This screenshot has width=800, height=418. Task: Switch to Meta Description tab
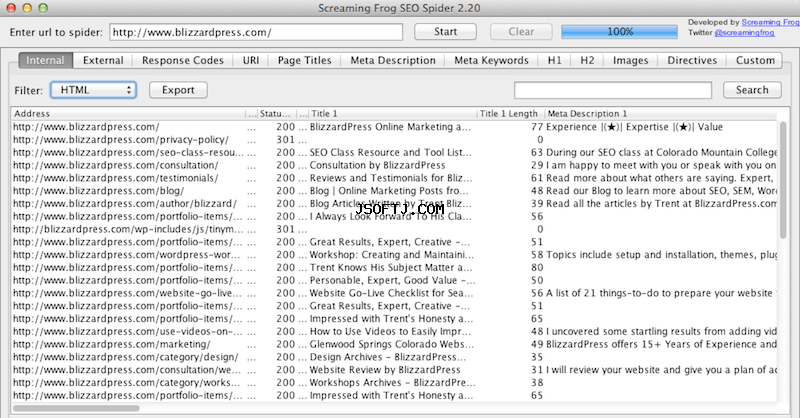[393, 60]
